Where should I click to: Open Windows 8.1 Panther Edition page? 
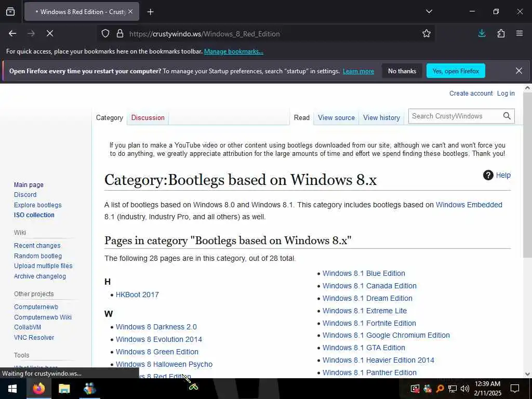[369, 373]
